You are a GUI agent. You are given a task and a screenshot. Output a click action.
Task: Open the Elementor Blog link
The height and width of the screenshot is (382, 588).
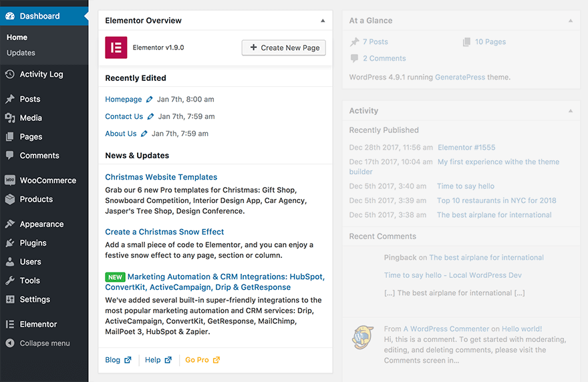[113, 360]
